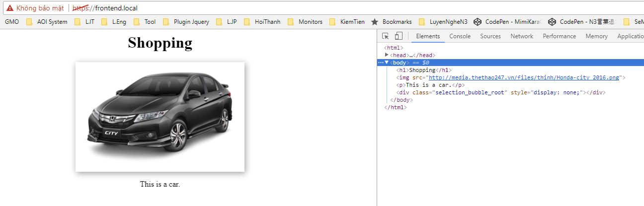
Task: Open the KiemTien bookmark folder
Action: coord(347,22)
